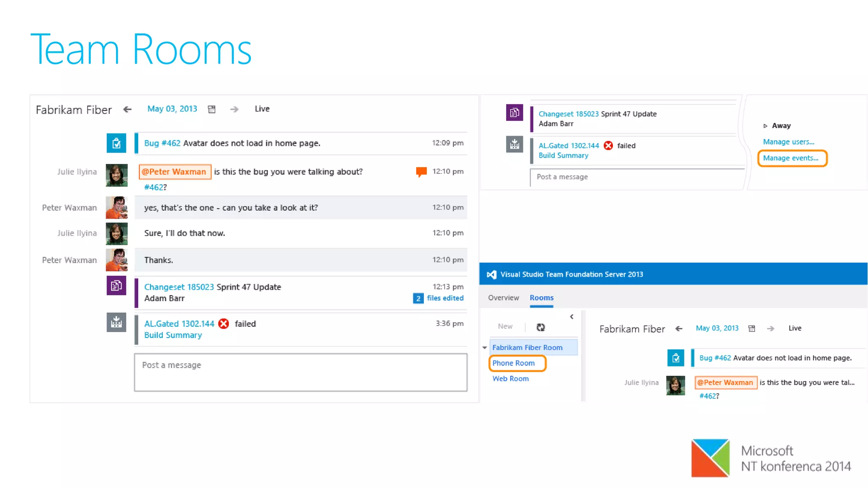Open the calendar date picker in main room header

click(x=212, y=109)
